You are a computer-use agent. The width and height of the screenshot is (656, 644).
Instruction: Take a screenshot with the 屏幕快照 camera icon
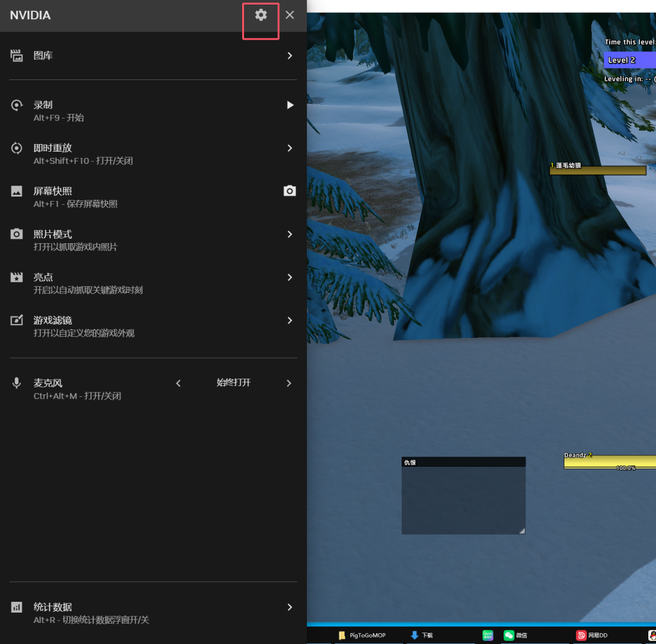click(x=290, y=191)
